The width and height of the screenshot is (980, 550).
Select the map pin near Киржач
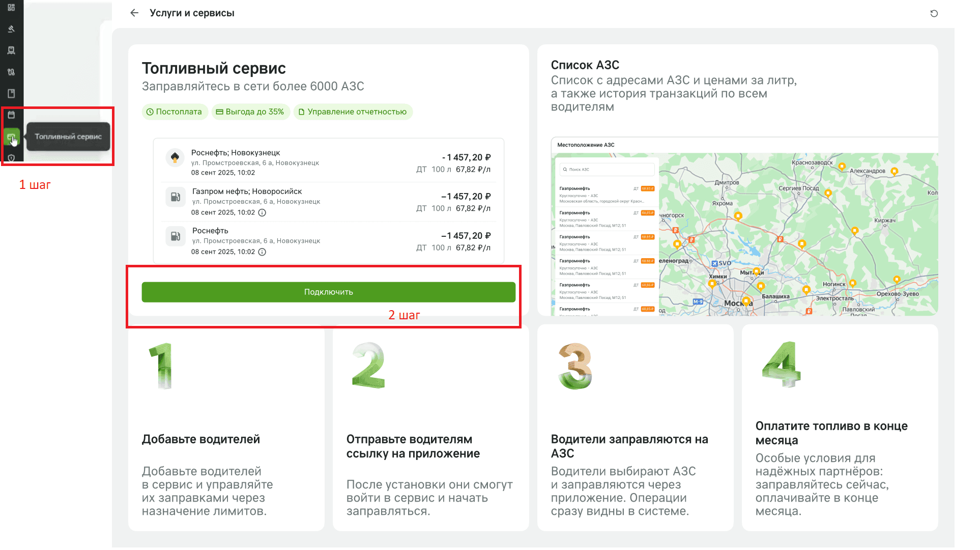click(855, 231)
